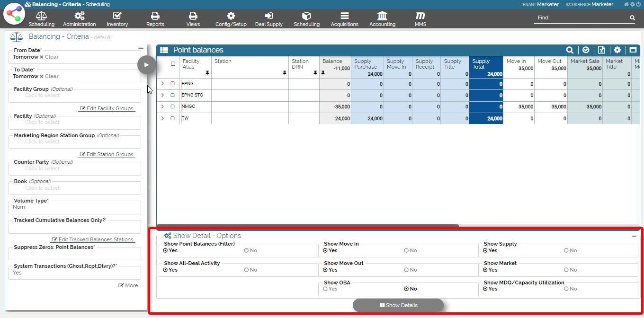Image resolution: width=644 pixels, height=318 pixels.
Task: Click the Show Details button
Action: coord(398,305)
